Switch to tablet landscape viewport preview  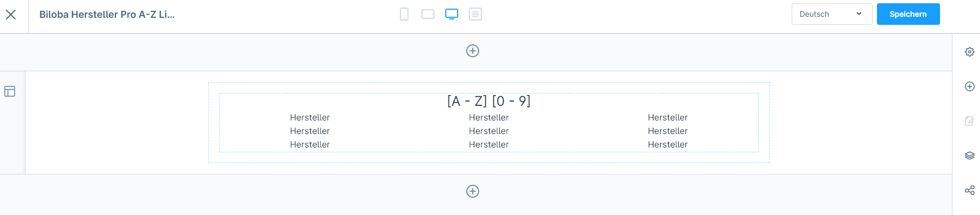[x=428, y=14]
